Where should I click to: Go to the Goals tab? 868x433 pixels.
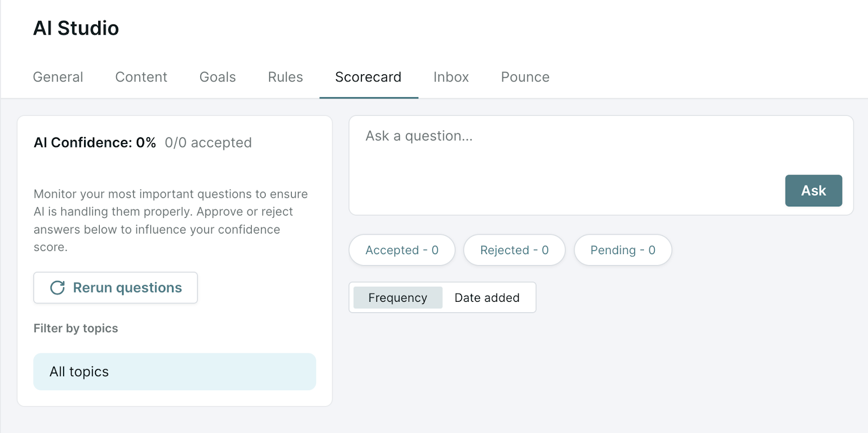point(218,77)
